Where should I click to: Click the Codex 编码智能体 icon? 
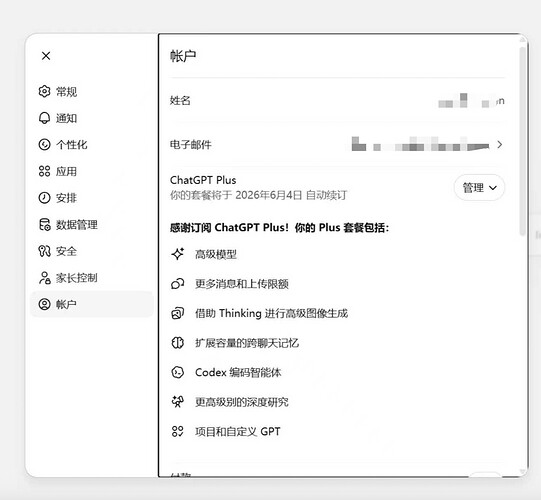pyautogui.click(x=178, y=372)
